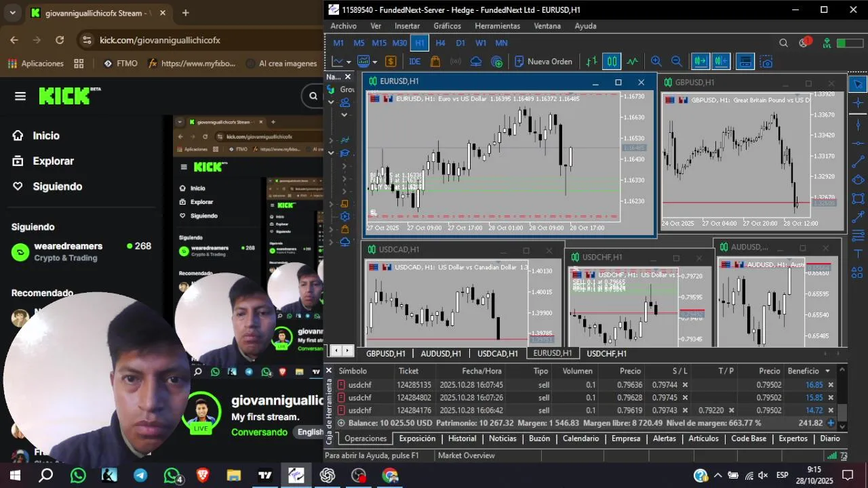The height and width of the screenshot is (488, 868).
Task: Select the USDCAD,H1 chart tab
Action: pos(497,353)
